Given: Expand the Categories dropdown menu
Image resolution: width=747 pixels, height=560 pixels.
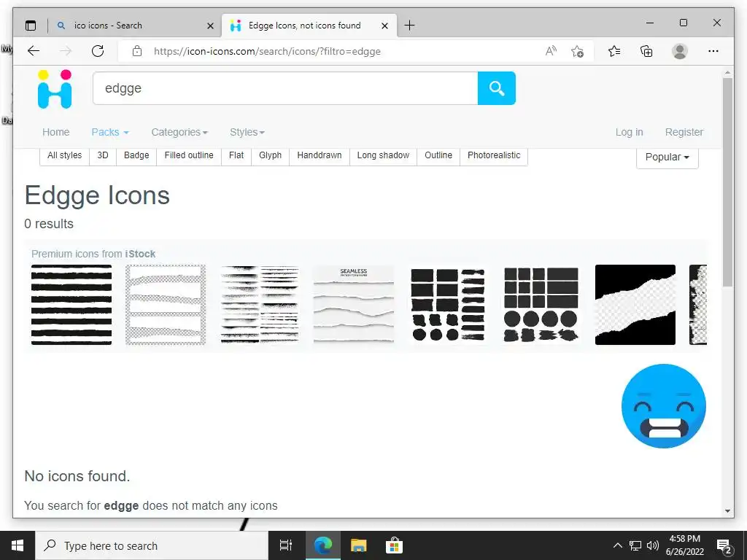Looking at the screenshot, I should 179,132.
